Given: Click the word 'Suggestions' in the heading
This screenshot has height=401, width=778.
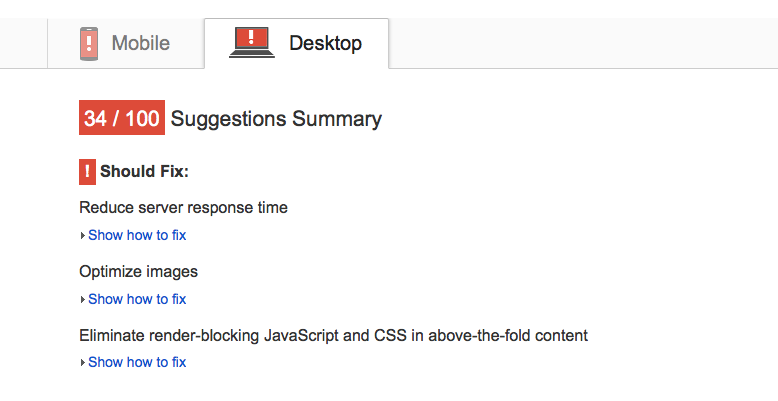Looking at the screenshot, I should coord(228,119).
